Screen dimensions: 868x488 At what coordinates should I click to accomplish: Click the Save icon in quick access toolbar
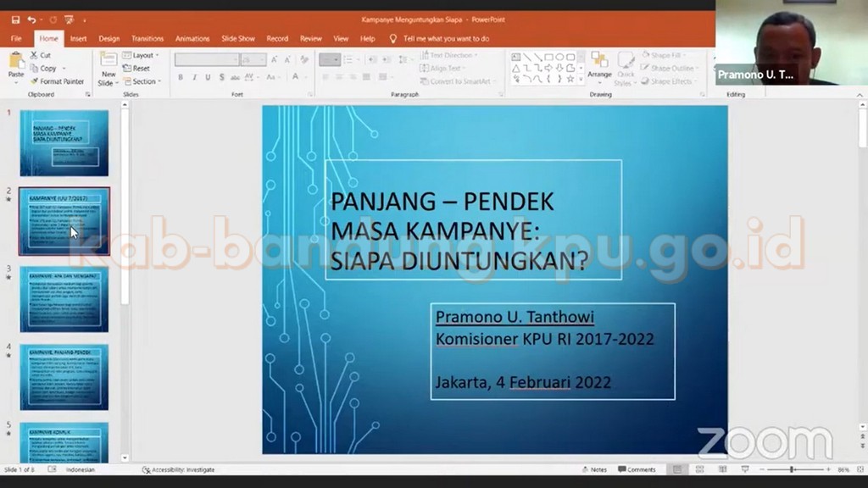(15, 19)
